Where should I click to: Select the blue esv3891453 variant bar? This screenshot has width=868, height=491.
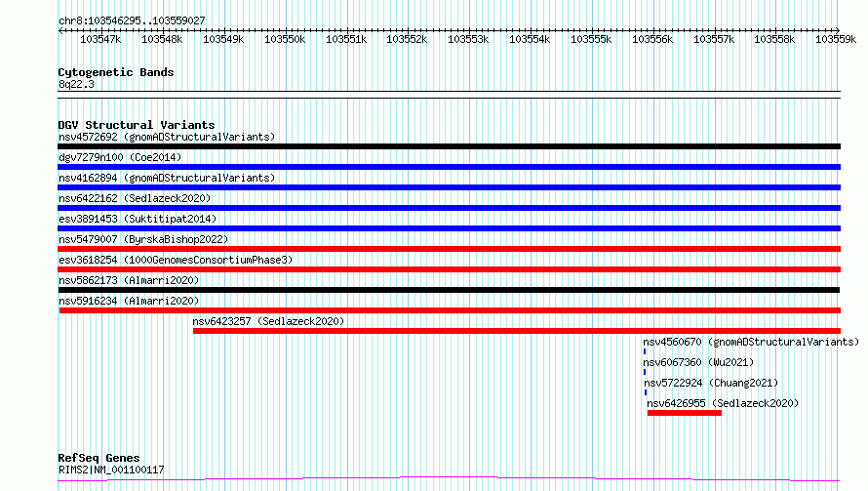pyautogui.click(x=449, y=228)
